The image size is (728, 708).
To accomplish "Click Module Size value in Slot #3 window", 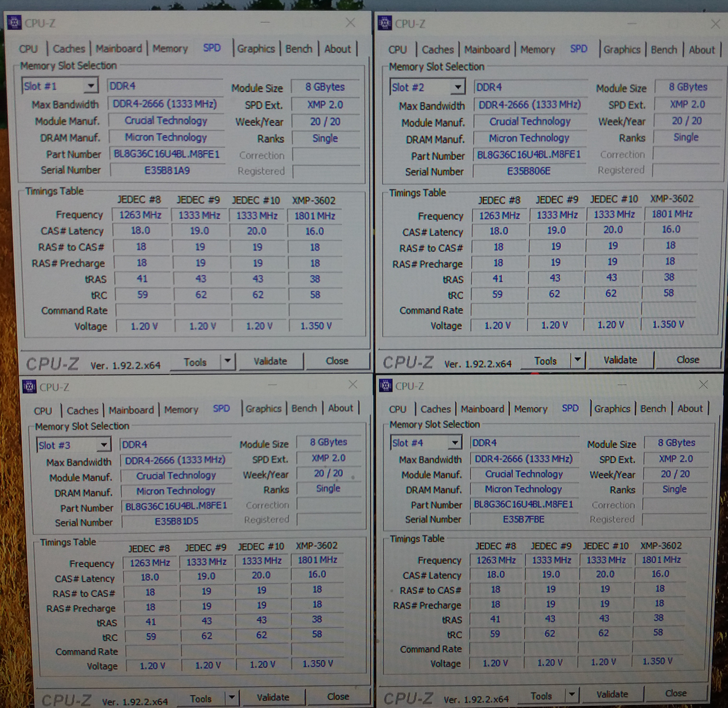I will coord(328,442).
